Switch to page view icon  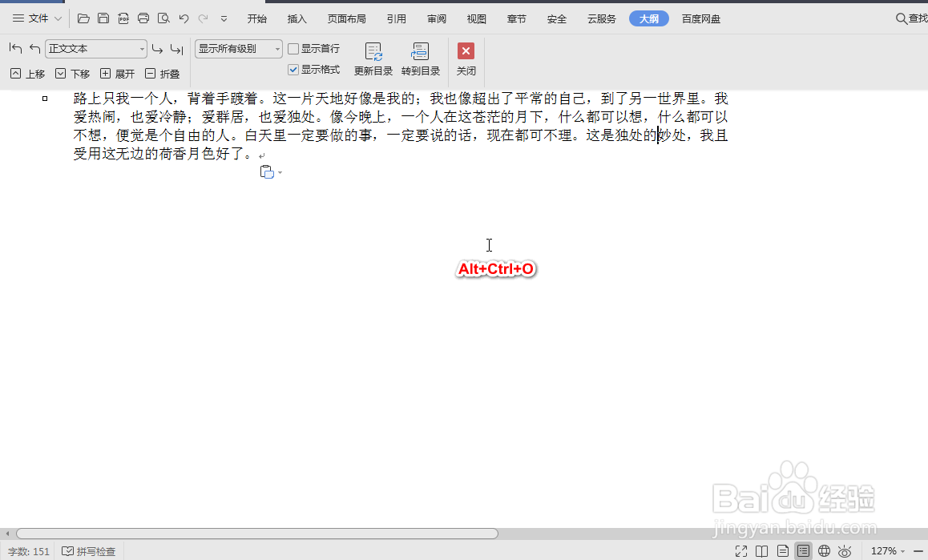(x=782, y=551)
